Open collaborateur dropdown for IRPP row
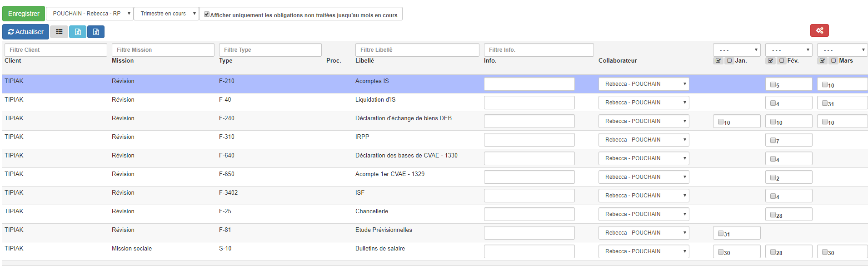Viewport: 868px width, 270px height. click(644, 140)
